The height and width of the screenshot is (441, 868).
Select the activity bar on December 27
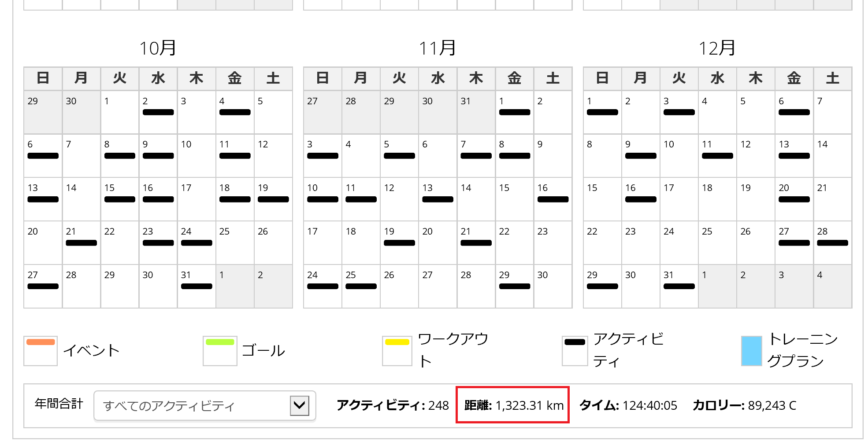tap(794, 243)
